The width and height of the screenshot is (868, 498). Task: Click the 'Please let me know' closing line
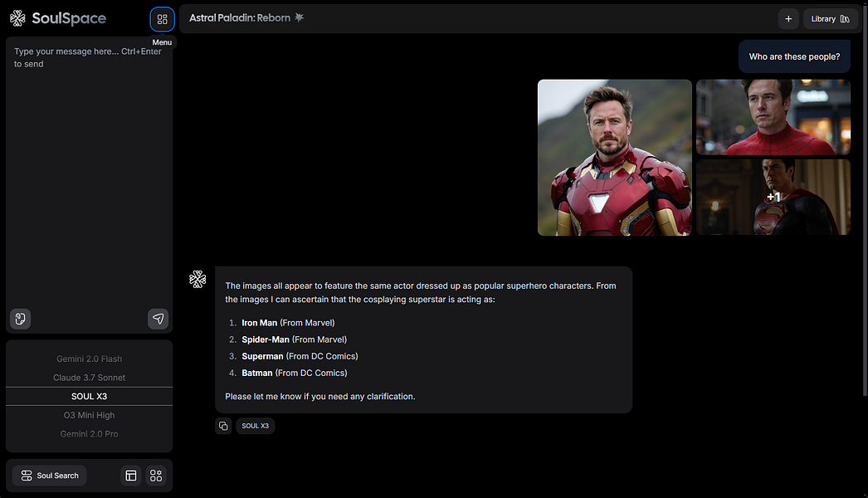320,397
